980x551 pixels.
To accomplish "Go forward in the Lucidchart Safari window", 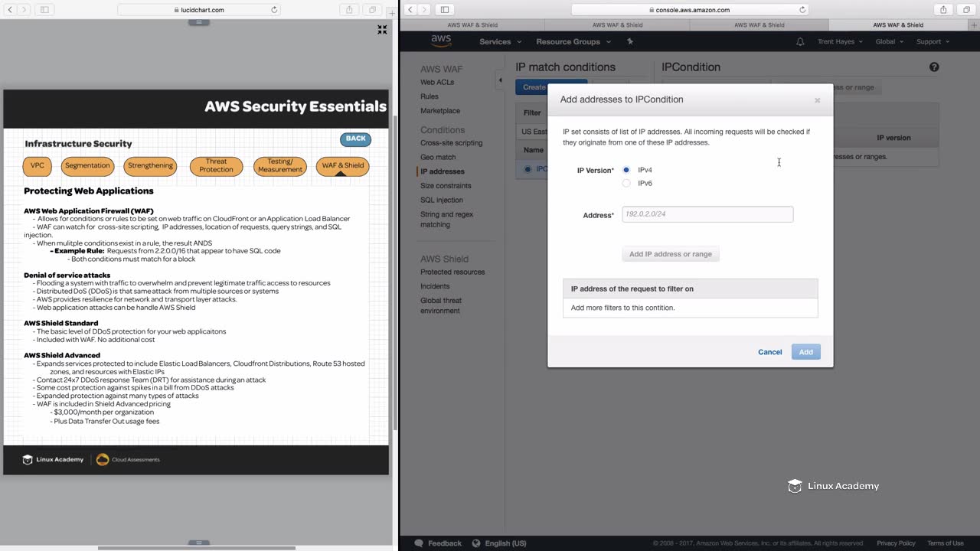I will [24, 10].
